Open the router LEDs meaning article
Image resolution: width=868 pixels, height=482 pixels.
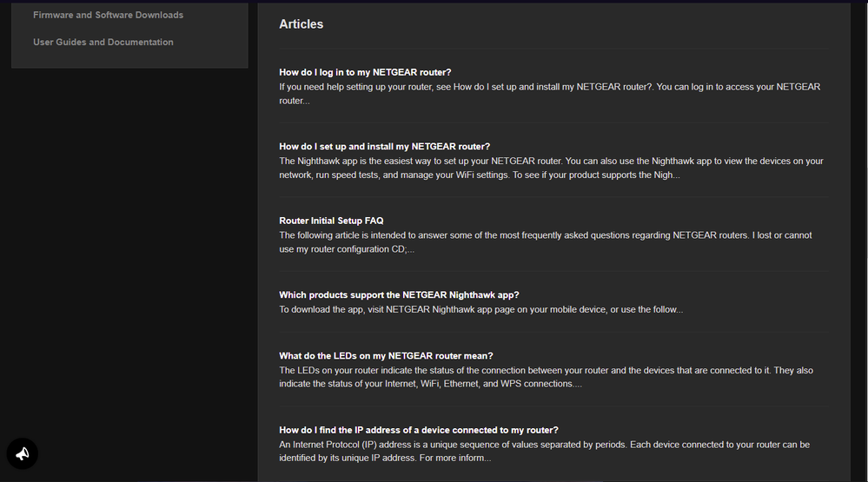(x=386, y=356)
